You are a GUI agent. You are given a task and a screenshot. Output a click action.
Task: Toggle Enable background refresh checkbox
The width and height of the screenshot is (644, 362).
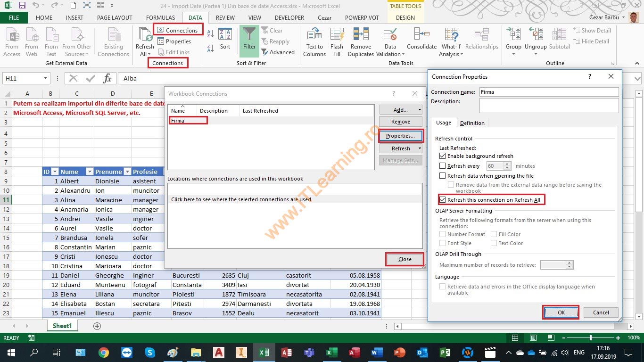tap(442, 156)
